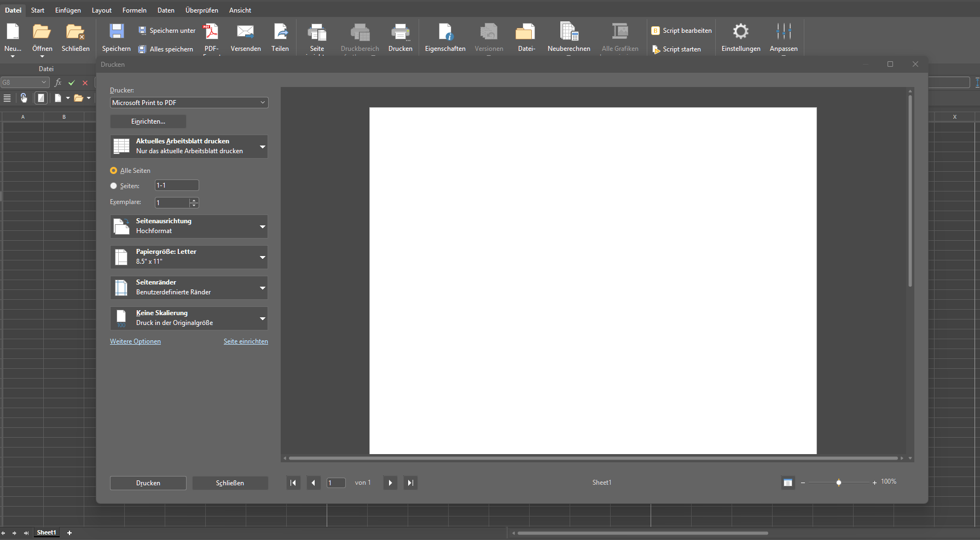This screenshot has width=980, height=540.
Task: Click the page view icon beside zoom slider
Action: tap(787, 483)
